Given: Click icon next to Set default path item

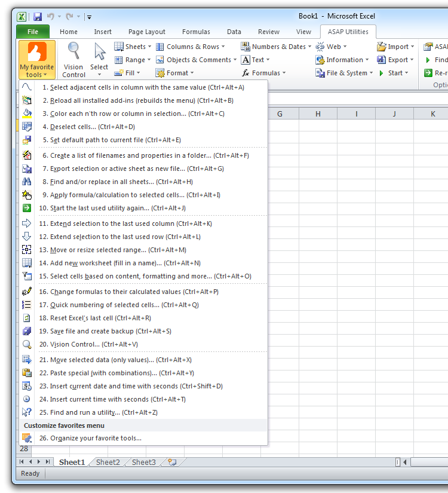Looking at the screenshot, I should tap(27, 140).
